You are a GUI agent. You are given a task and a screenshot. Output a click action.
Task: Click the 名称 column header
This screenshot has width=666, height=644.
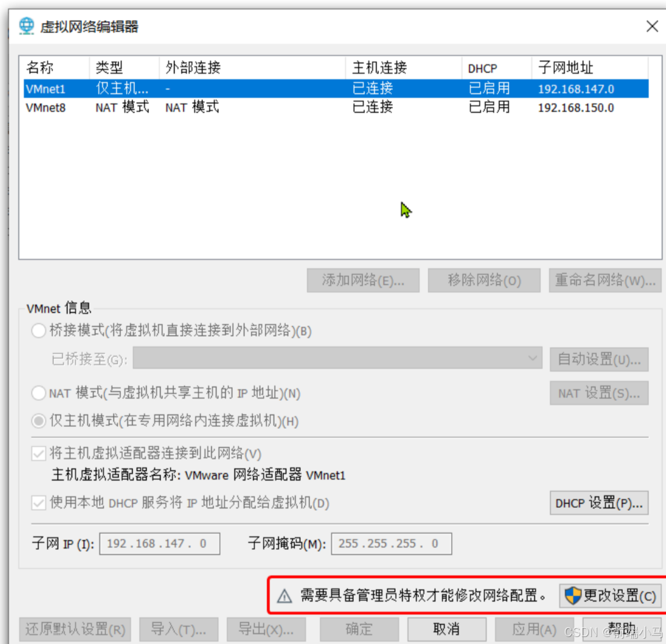pyautogui.click(x=56, y=67)
